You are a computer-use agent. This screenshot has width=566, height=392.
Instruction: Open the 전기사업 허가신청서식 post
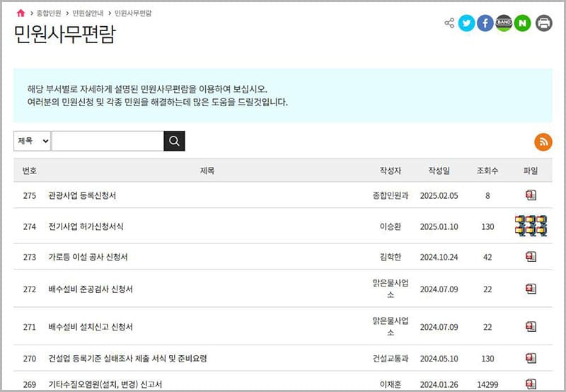tap(86, 226)
